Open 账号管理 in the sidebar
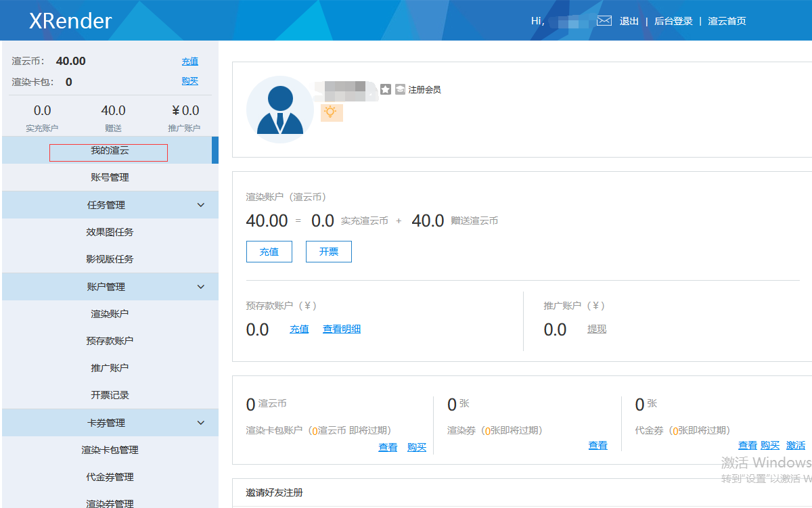812x508 pixels. point(110,177)
